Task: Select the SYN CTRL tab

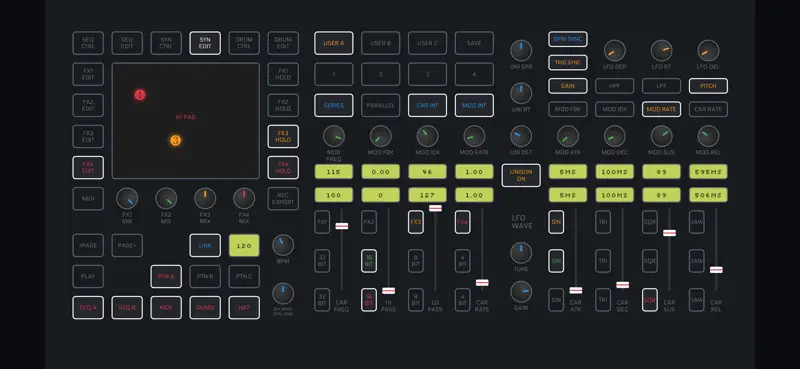Action: pyautogui.click(x=166, y=43)
